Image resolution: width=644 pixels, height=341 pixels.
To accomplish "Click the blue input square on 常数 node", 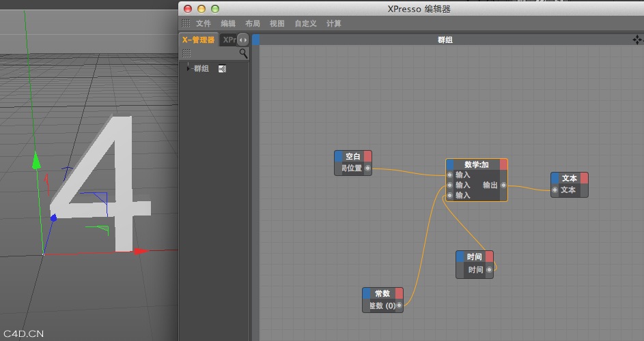I will click(x=366, y=293).
